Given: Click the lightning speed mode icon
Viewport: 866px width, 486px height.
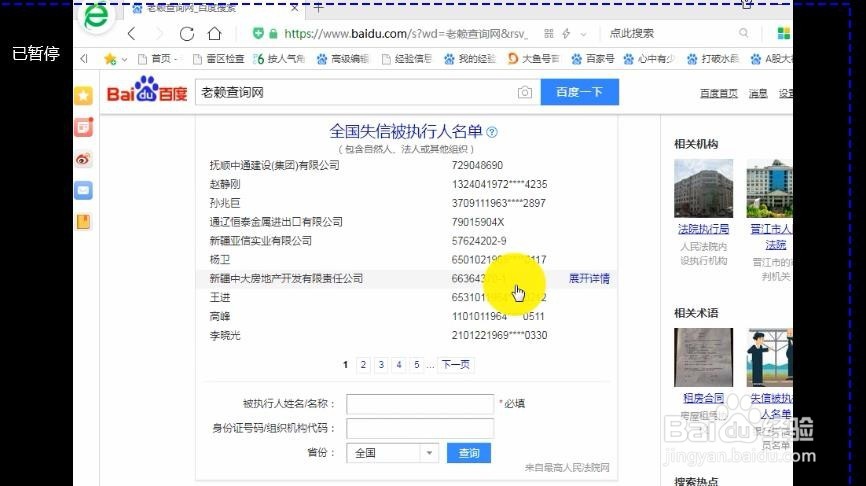Looking at the screenshot, I should pyautogui.click(x=566, y=34).
